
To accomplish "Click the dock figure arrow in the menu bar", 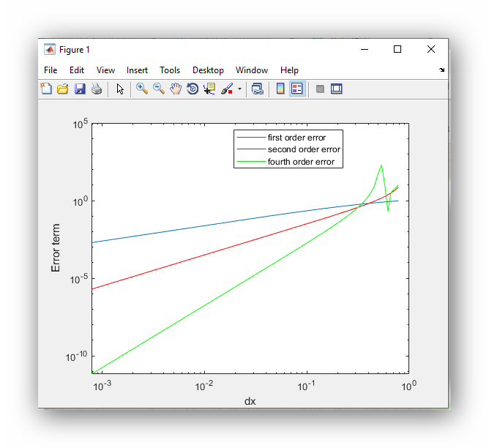I will [441, 70].
